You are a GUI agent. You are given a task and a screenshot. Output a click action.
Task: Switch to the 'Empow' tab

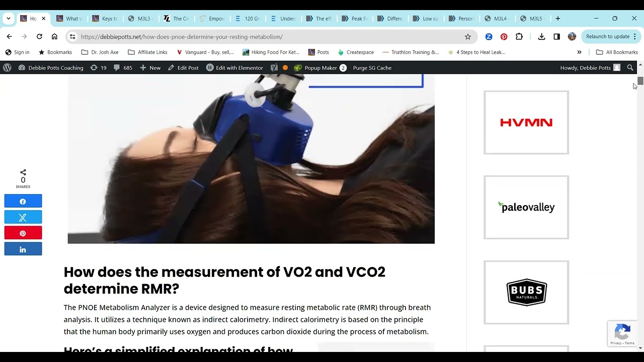(212, 19)
